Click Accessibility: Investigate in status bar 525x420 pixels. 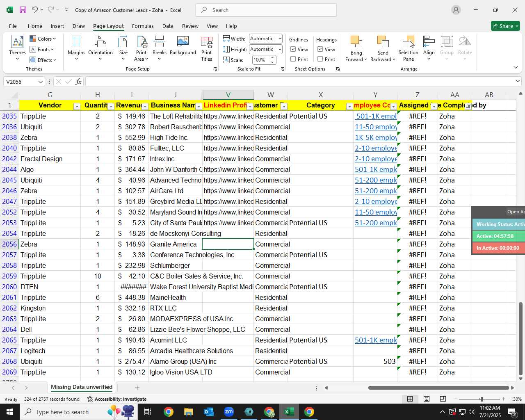[x=117, y=399]
